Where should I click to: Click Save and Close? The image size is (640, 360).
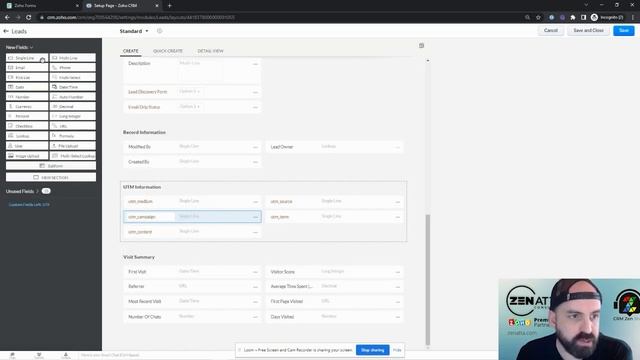(x=588, y=31)
